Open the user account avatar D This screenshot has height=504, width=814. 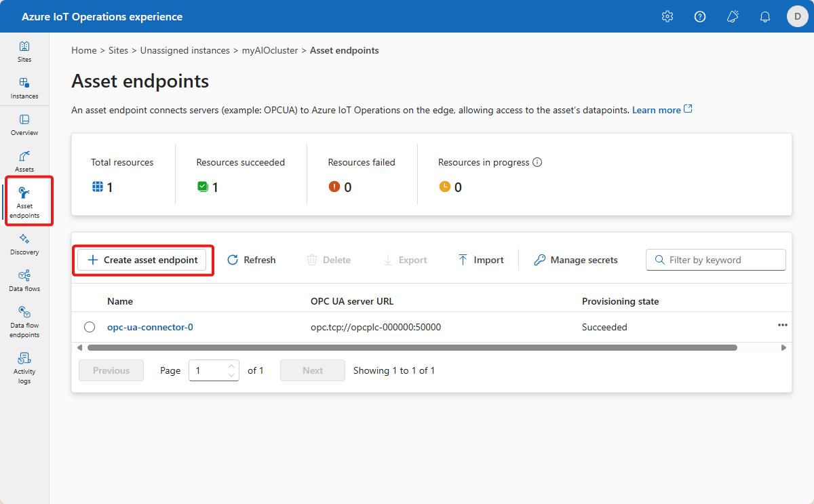pyautogui.click(x=798, y=16)
